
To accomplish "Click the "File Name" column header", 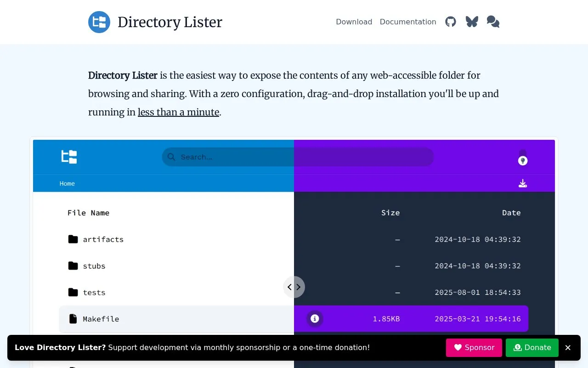I will click(x=88, y=213).
